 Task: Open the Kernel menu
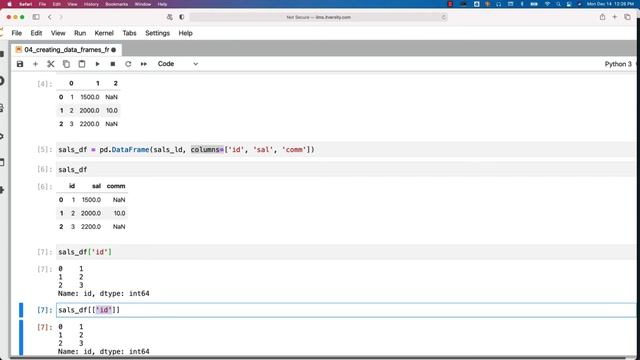tap(104, 33)
